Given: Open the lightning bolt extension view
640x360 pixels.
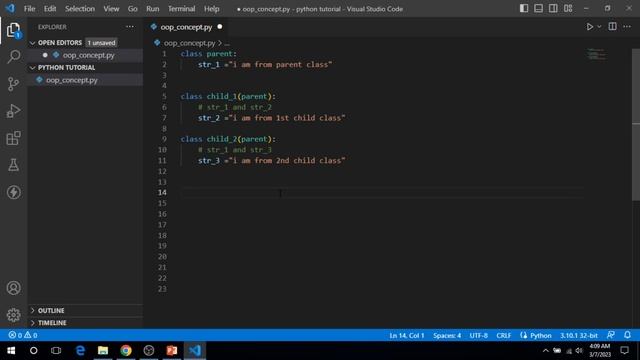Looking at the screenshot, I should (13, 192).
